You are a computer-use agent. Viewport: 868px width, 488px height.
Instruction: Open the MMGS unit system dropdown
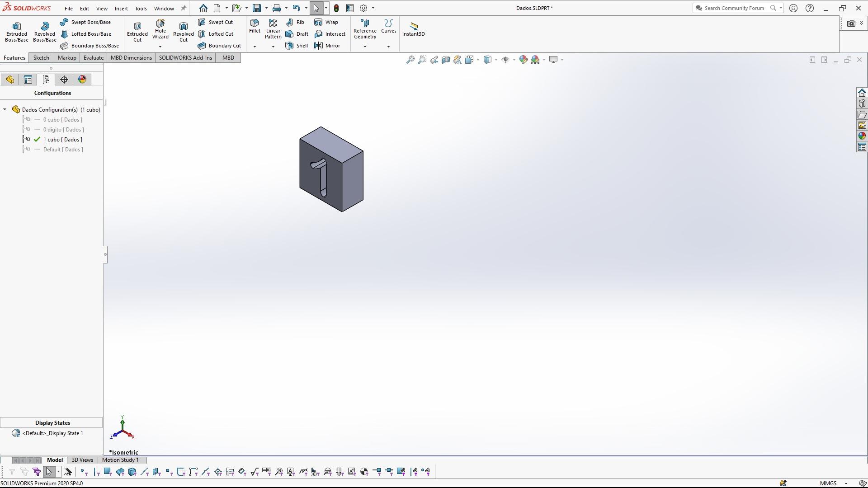tap(846, 483)
